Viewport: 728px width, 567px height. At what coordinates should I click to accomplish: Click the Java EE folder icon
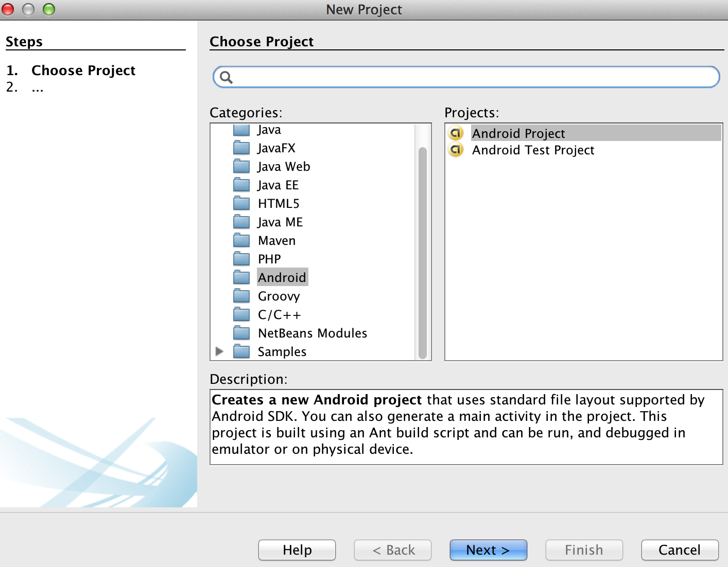(x=241, y=185)
